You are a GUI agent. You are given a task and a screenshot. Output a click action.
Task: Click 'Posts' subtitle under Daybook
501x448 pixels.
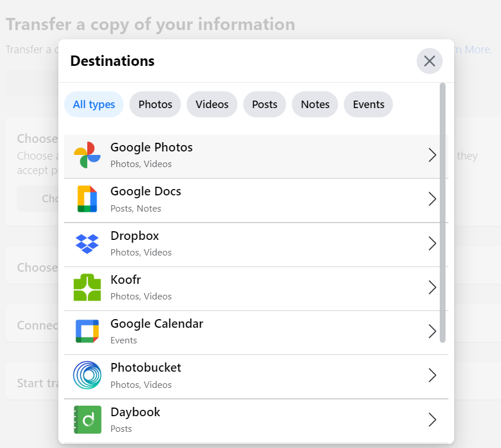click(x=121, y=429)
